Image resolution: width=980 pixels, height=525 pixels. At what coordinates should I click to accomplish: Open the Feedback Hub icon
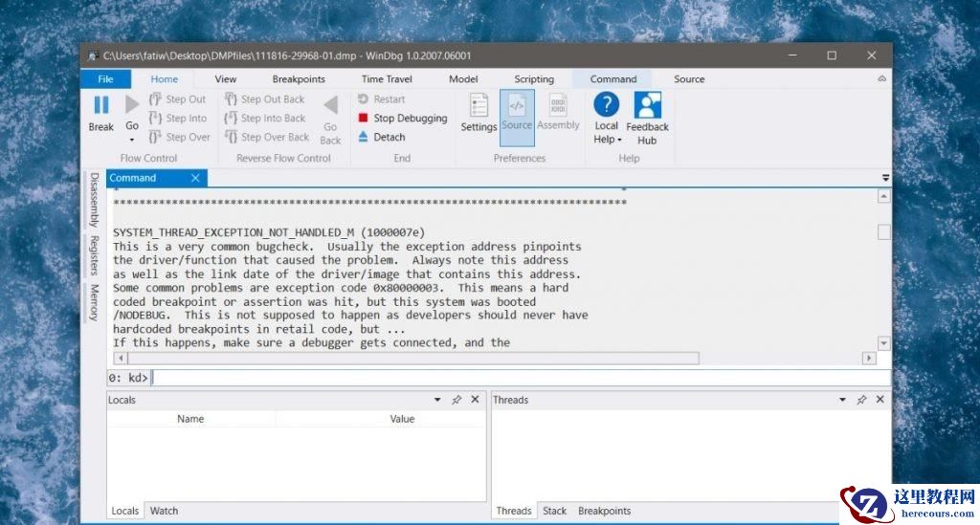[648, 104]
